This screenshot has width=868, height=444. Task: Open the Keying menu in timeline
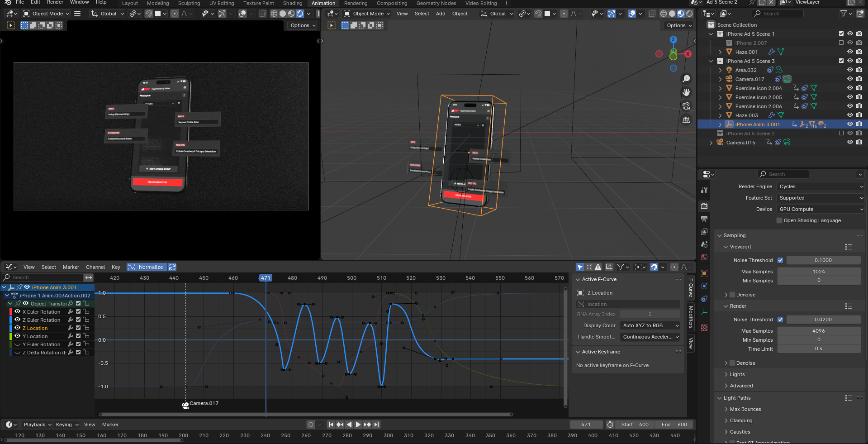tap(67, 425)
